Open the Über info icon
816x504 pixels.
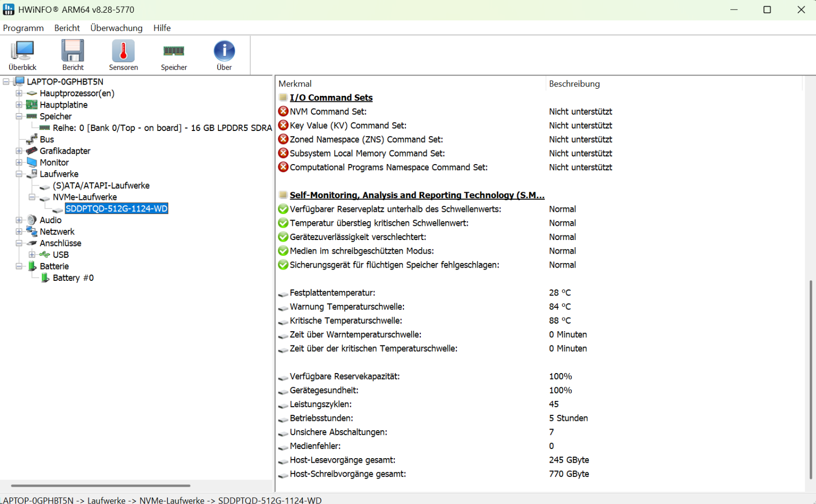pyautogui.click(x=224, y=55)
